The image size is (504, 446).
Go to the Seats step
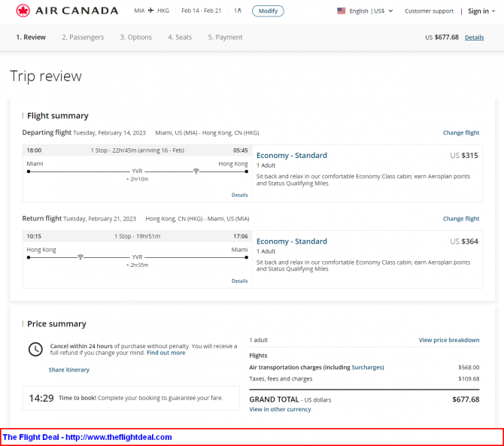point(180,38)
